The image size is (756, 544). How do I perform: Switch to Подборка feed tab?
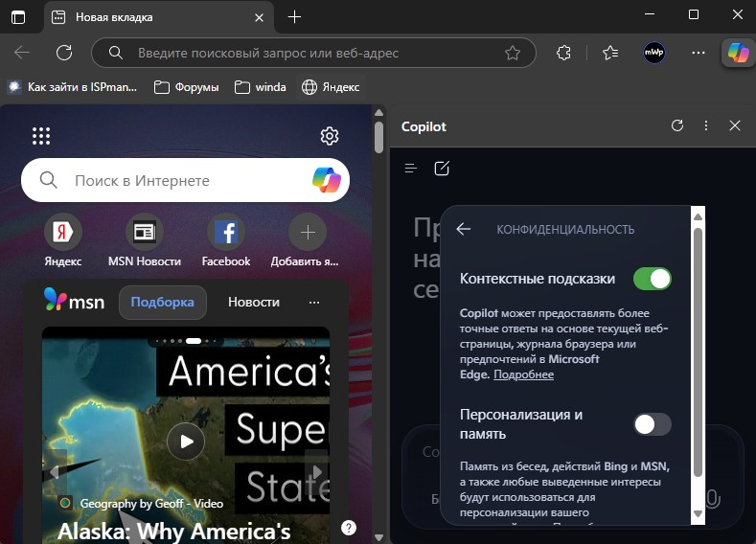click(163, 302)
